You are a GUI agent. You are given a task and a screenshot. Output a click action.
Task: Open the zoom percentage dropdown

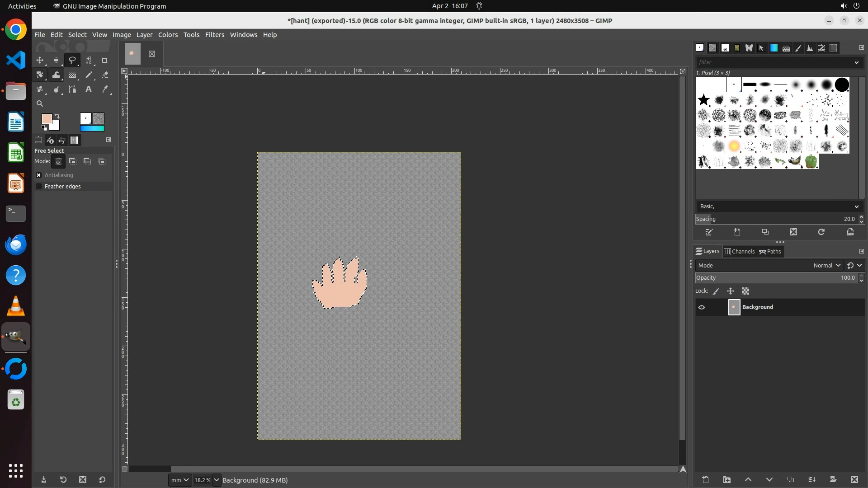point(216,480)
